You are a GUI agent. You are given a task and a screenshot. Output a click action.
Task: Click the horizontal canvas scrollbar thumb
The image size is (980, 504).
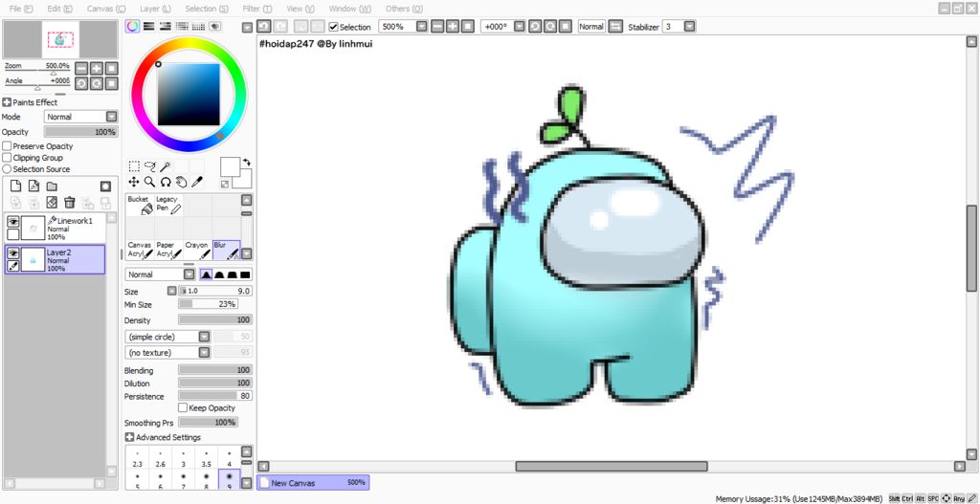tap(612, 467)
